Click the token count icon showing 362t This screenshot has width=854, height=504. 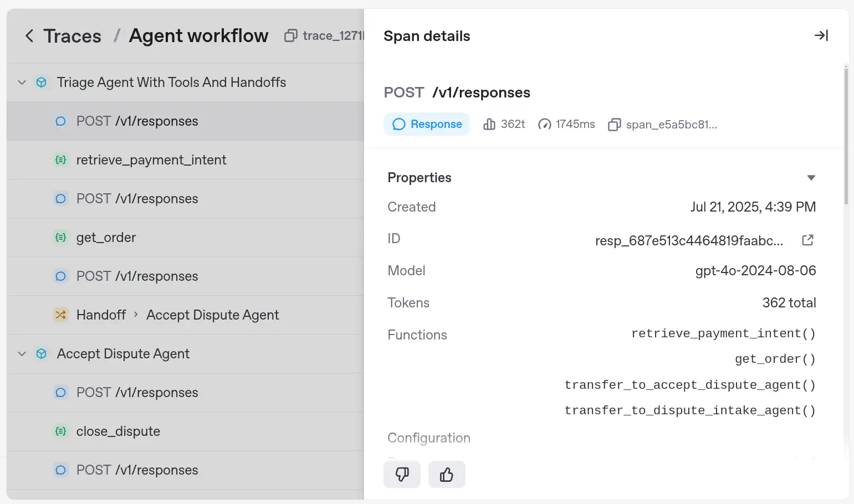coord(489,124)
